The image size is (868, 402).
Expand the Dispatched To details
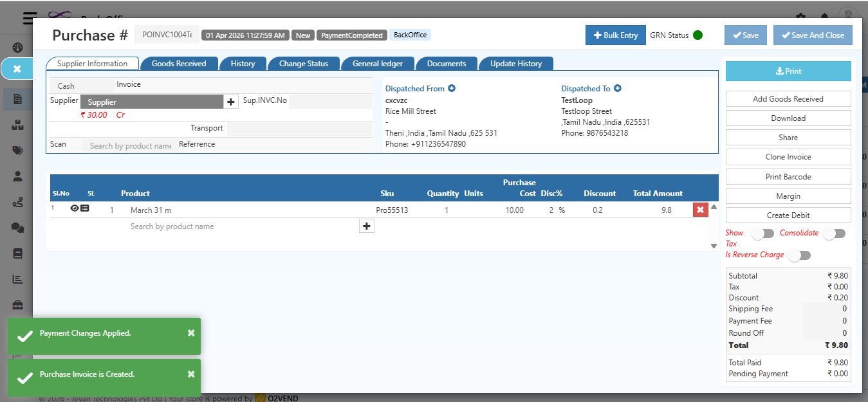616,87
